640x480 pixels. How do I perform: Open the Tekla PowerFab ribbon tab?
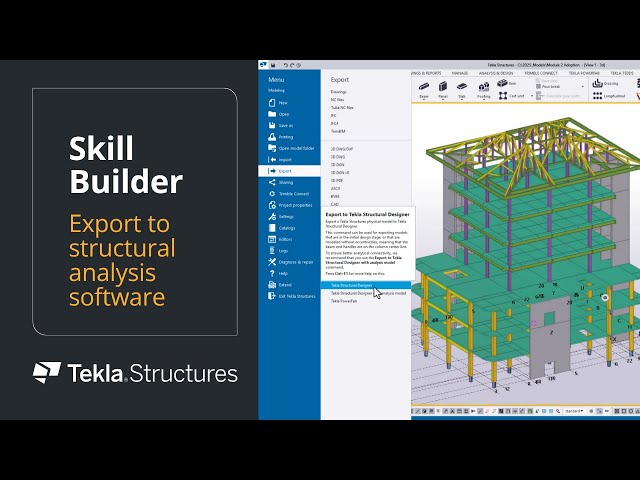584,73
